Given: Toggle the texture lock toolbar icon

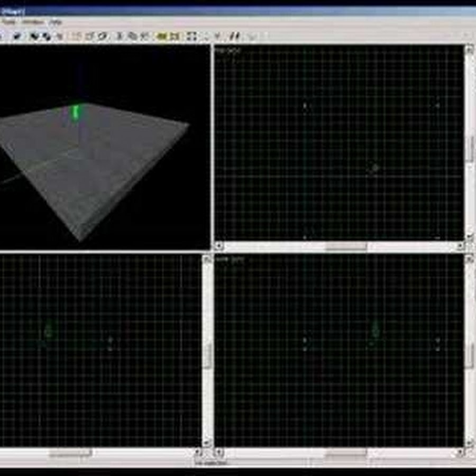Looking at the screenshot, I should pyautogui.click(x=234, y=36).
